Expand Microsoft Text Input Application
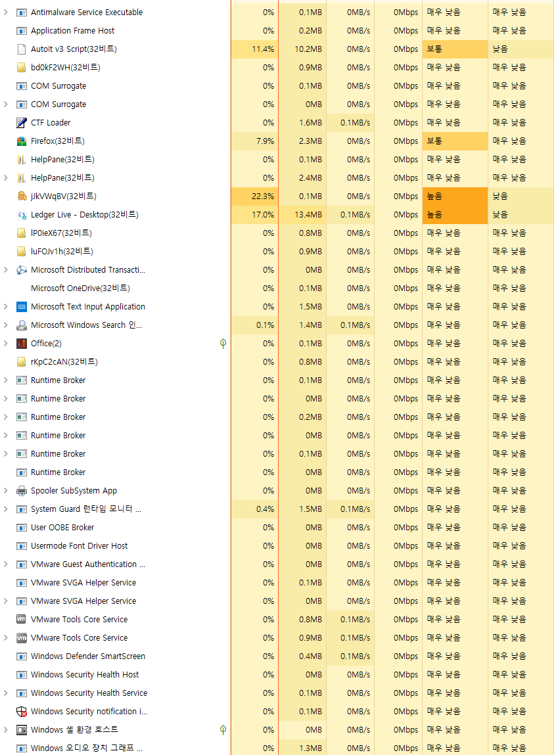 (6, 307)
